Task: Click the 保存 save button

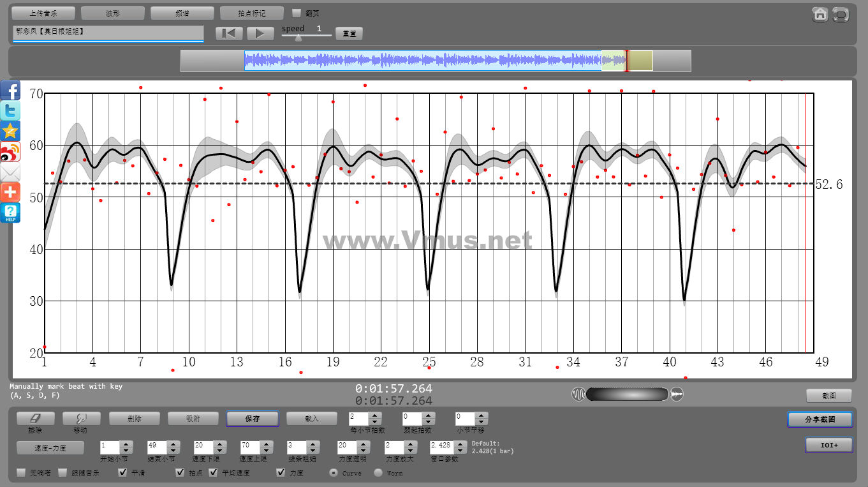Action: pos(253,419)
